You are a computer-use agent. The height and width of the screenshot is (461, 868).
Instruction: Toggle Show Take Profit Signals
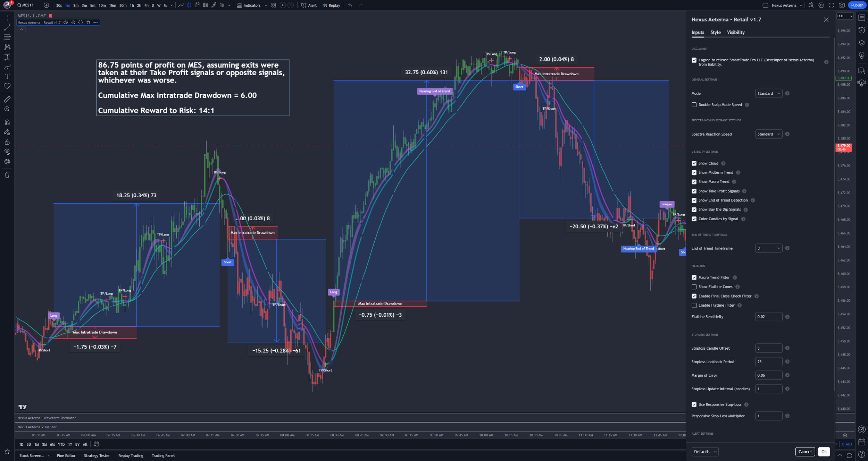694,191
